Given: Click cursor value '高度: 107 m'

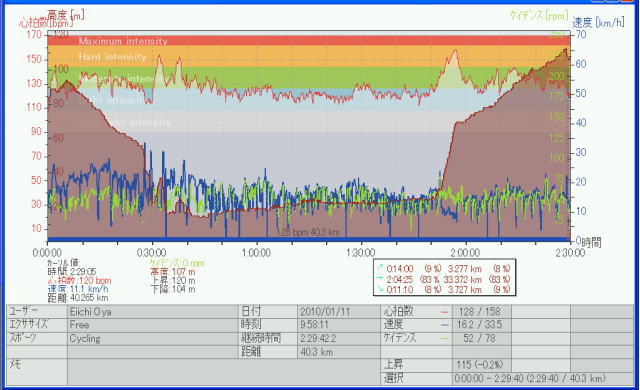Looking at the screenshot, I should click(173, 272).
